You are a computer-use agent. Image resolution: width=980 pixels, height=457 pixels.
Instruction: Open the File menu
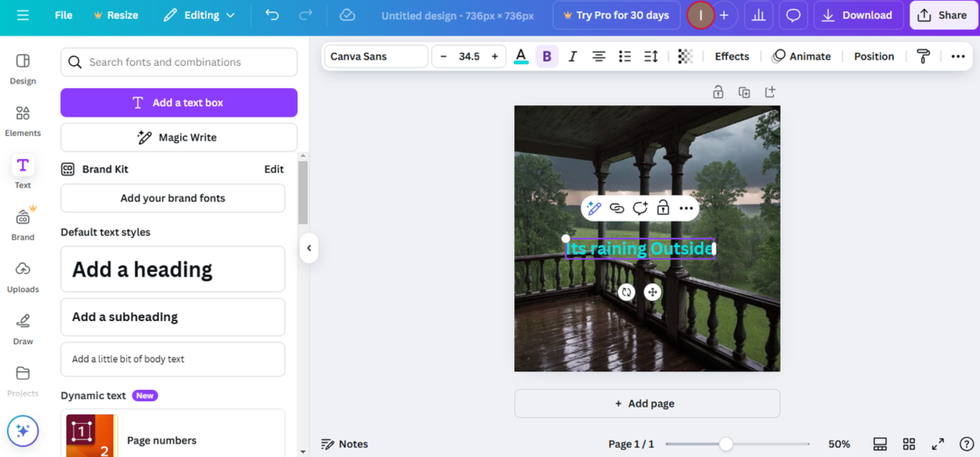63,15
